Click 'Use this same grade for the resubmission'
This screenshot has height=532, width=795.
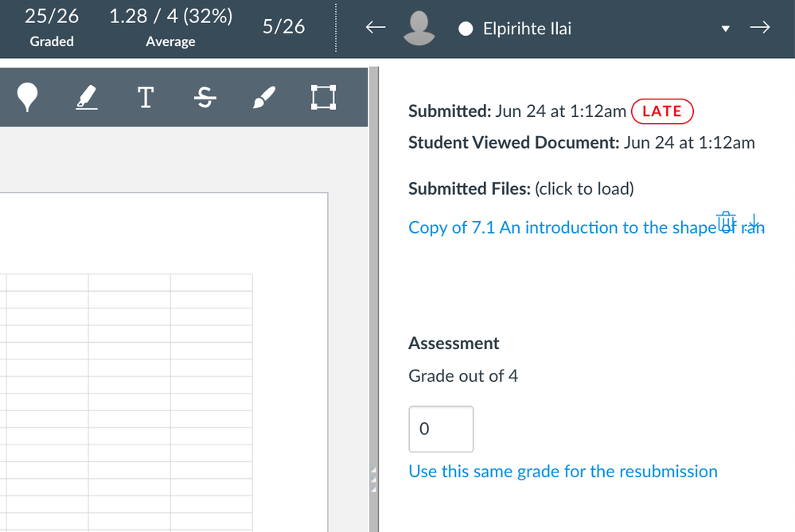(563, 472)
